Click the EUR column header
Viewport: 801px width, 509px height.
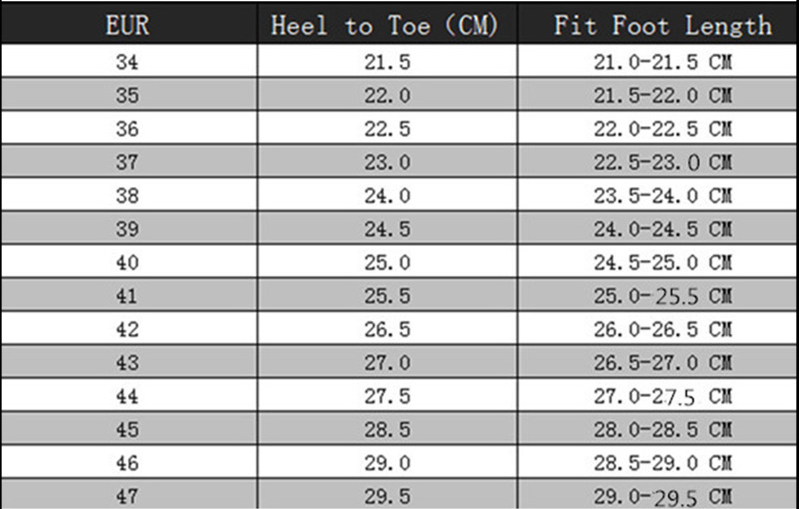tap(127, 25)
